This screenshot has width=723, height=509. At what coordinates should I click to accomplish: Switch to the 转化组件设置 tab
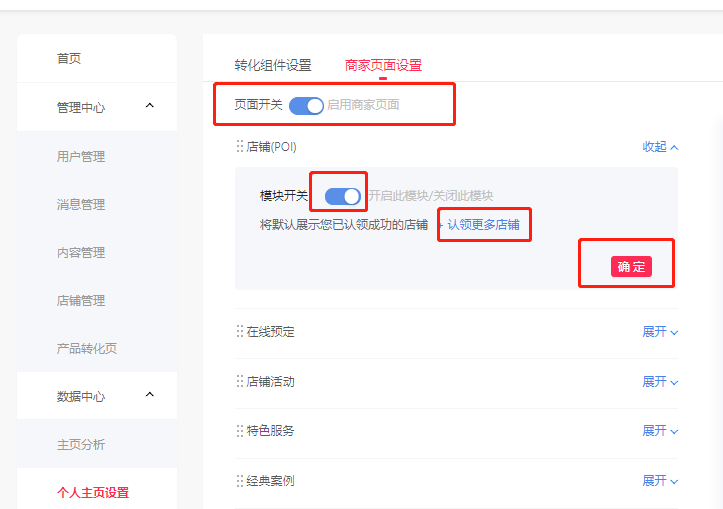point(273,65)
